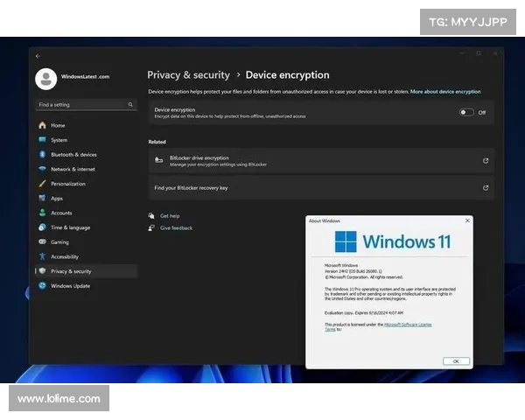Click the Give feedback icon
Screen dimensions: 525x420
click(151, 227)
